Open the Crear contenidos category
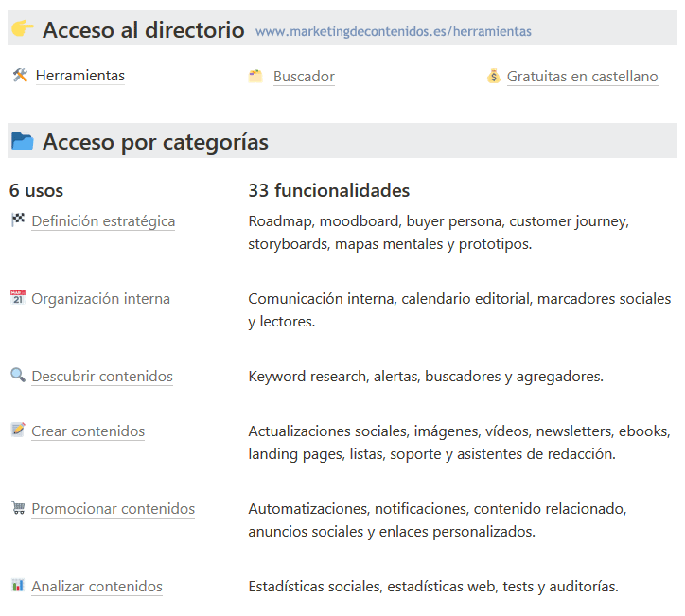This screenshot has width=685, height=616. pyautogui.click(x=88, y=431)
